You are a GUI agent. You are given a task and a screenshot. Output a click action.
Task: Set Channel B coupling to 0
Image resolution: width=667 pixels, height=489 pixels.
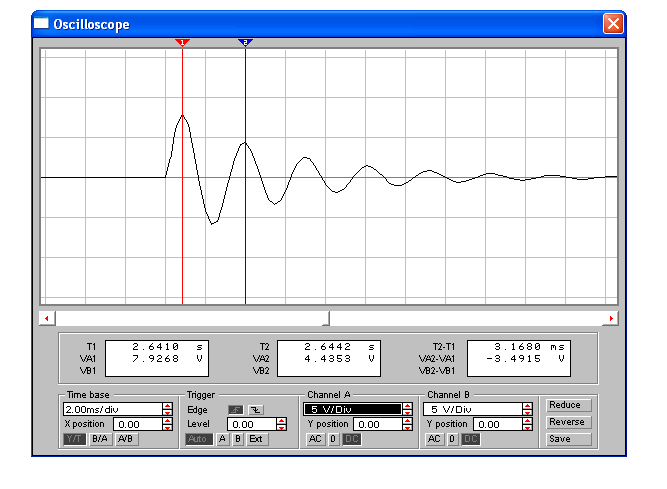pyautogui.click(x=453, y=439)
